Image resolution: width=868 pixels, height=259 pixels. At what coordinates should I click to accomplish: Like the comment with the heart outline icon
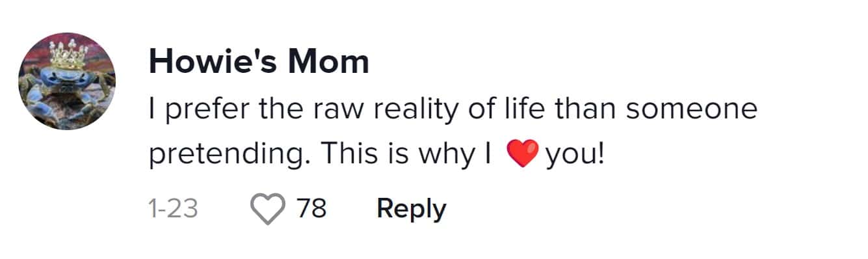(x=268, y=209)
